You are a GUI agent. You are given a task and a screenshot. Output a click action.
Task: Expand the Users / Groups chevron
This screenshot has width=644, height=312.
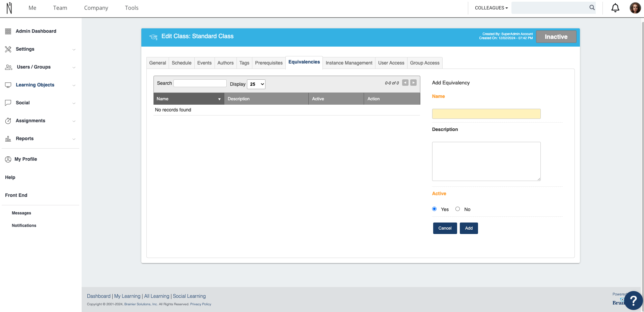pos(74,68)
